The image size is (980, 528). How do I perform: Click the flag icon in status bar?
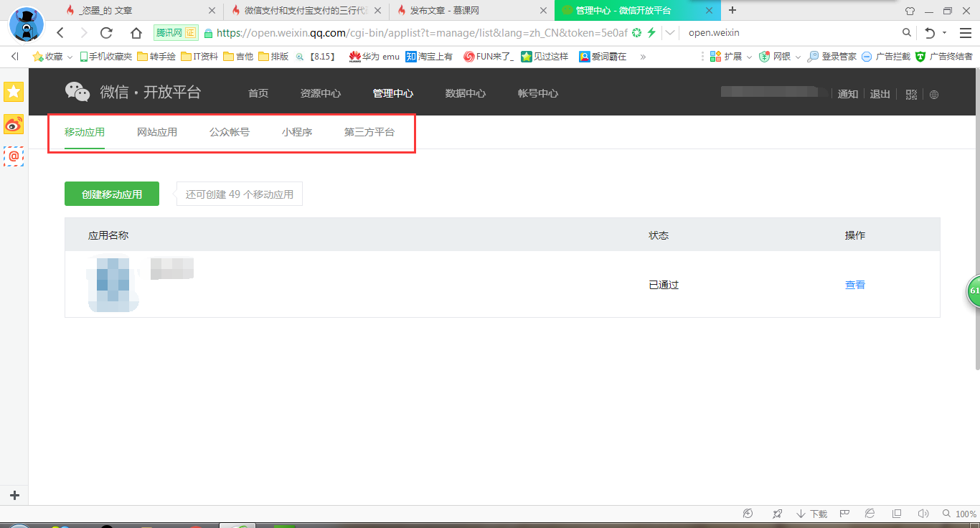coord(845,514)
